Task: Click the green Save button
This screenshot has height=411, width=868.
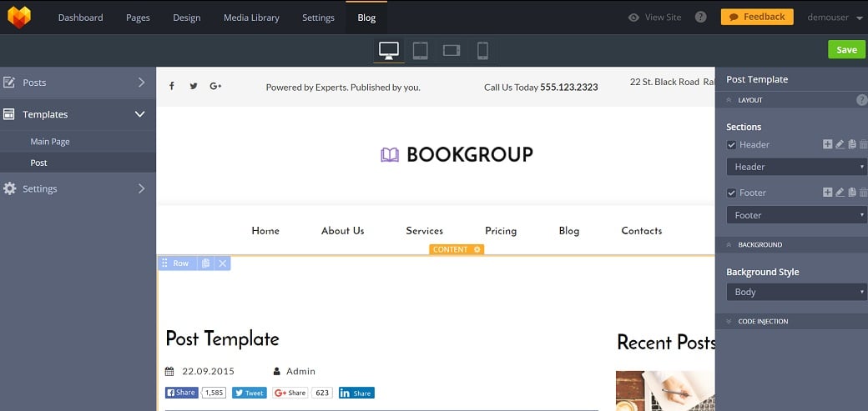Action: (x=846, y=50)
